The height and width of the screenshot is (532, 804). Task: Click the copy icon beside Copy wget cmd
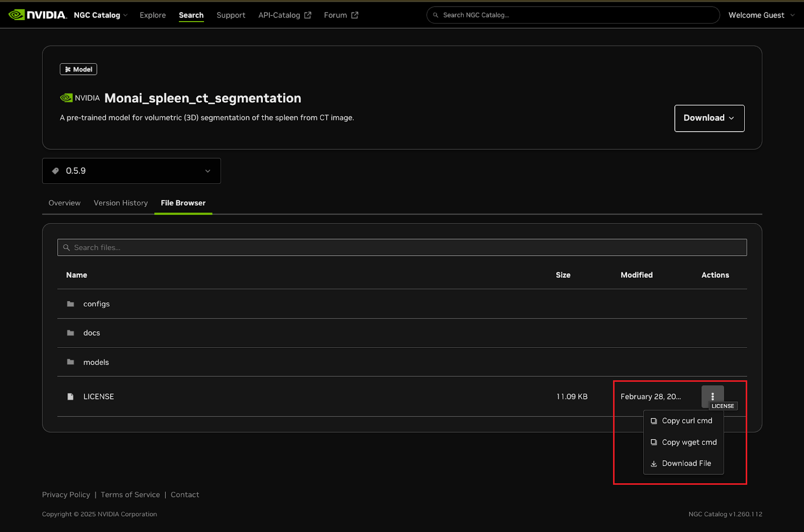coord(654,442)
